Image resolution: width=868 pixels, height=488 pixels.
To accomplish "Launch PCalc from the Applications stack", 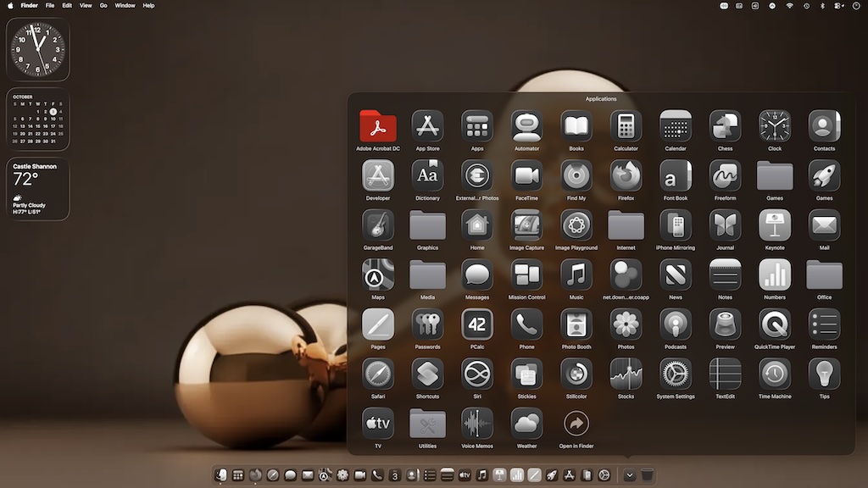I will 477,324.
